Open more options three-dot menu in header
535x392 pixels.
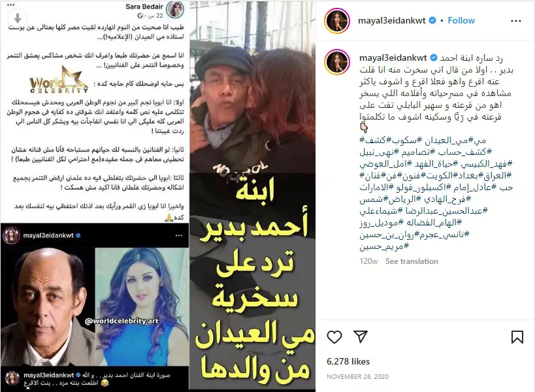coord(516,21)
